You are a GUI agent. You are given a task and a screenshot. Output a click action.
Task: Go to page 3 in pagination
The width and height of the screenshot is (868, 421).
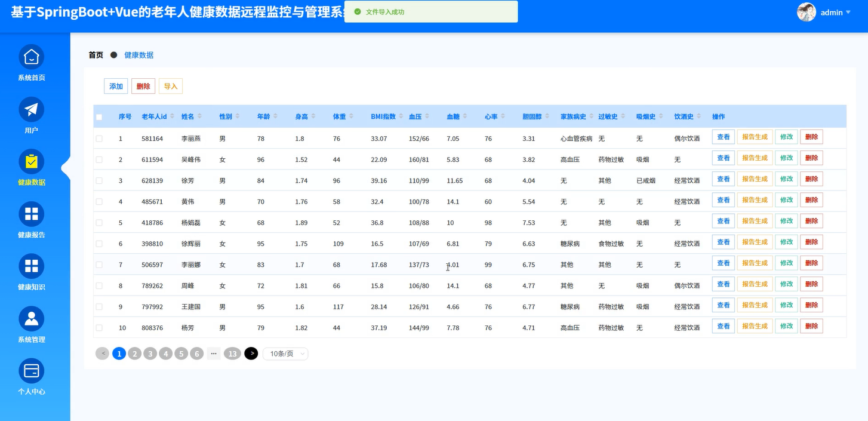coord(150,354)
